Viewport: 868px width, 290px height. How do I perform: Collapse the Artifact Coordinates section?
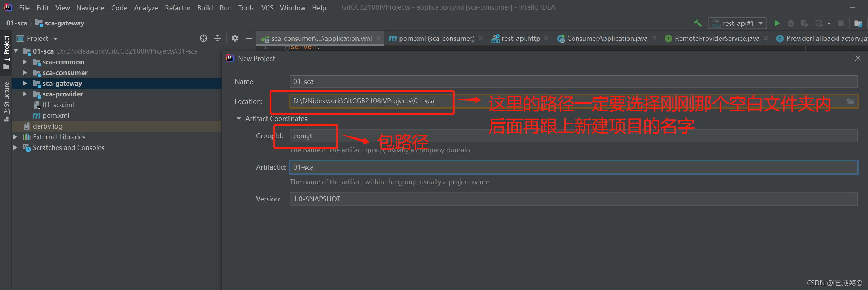pos(239,119)
